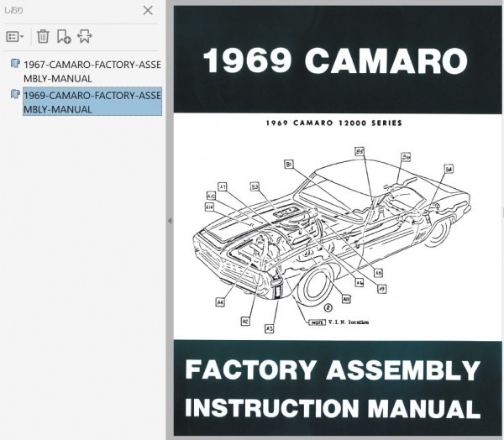
Task: Click the Camaro assembly diagram illustration
Action: [x=333, y=239]
